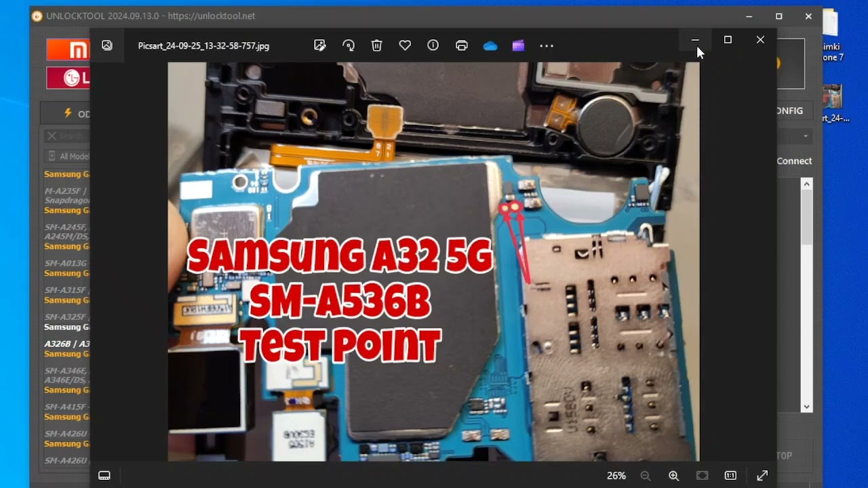Click the UnlockTool app icon in title bar
The height and width of the screenshot is (488, 868).
(37, 16)
